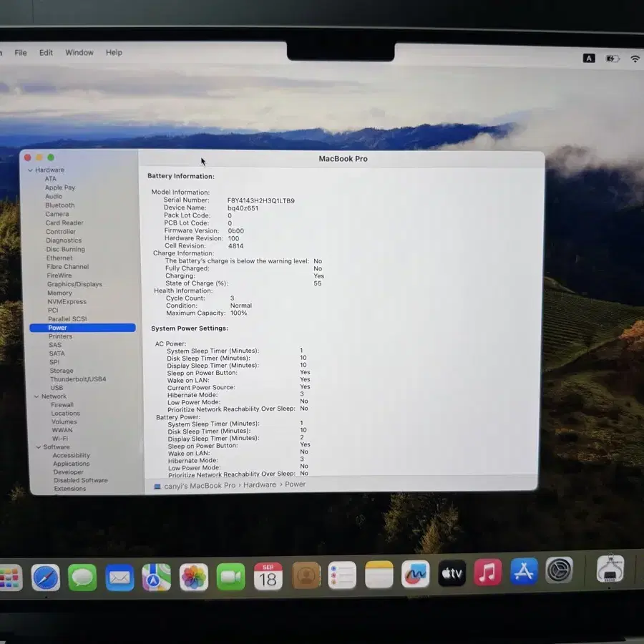The image size is (644, 644).
Task: Click the device name bq40z651
Action: tap(243, 208)
